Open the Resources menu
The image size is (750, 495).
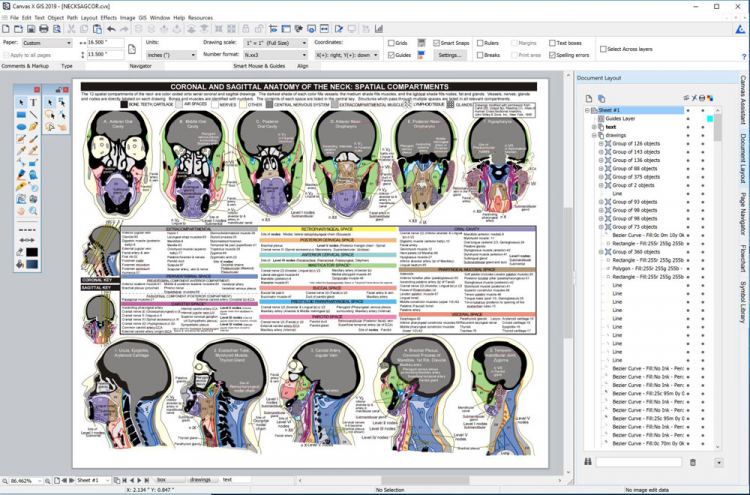(x=200, y=18)
